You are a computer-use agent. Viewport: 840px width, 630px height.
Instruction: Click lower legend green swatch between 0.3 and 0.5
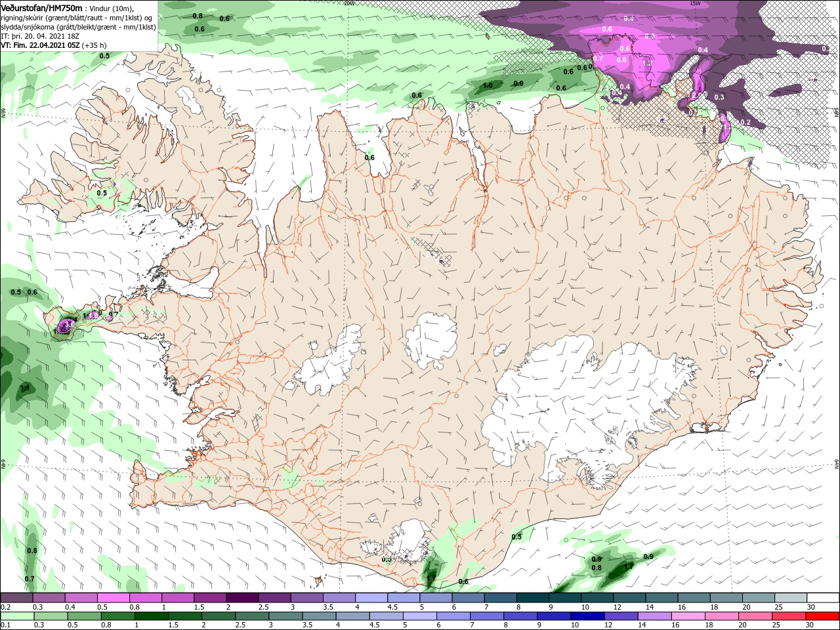pos(49,616)
